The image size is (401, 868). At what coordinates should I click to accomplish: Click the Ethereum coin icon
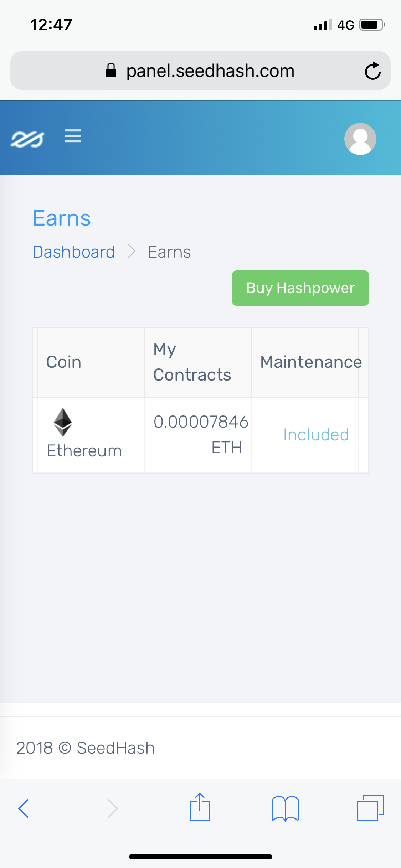pyautogui.click(x=63, y=422)
